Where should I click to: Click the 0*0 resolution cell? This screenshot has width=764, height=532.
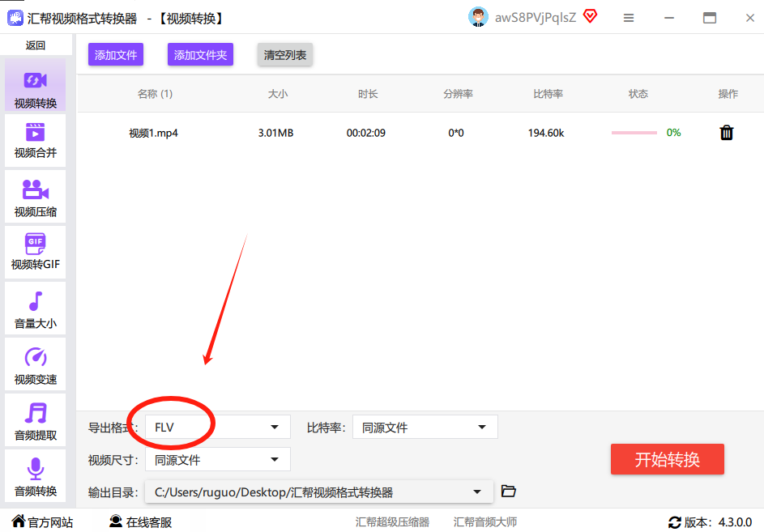tap(456, 133)
